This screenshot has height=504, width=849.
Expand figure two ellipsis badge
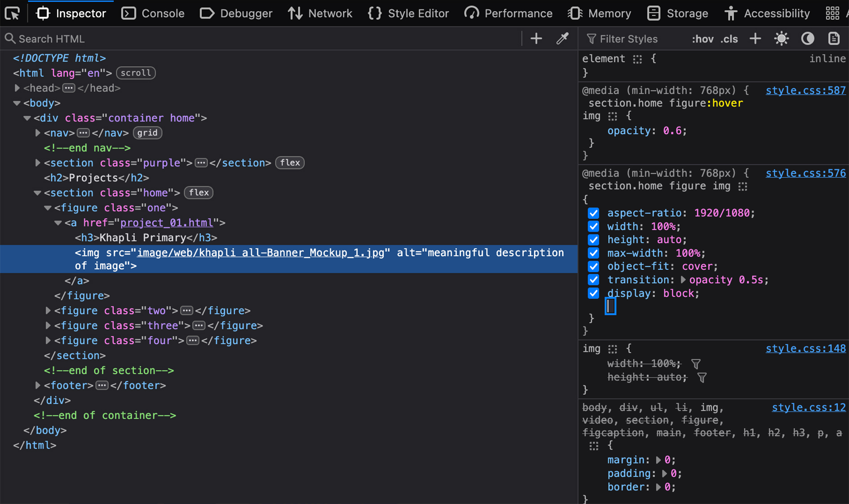(186, 311)
